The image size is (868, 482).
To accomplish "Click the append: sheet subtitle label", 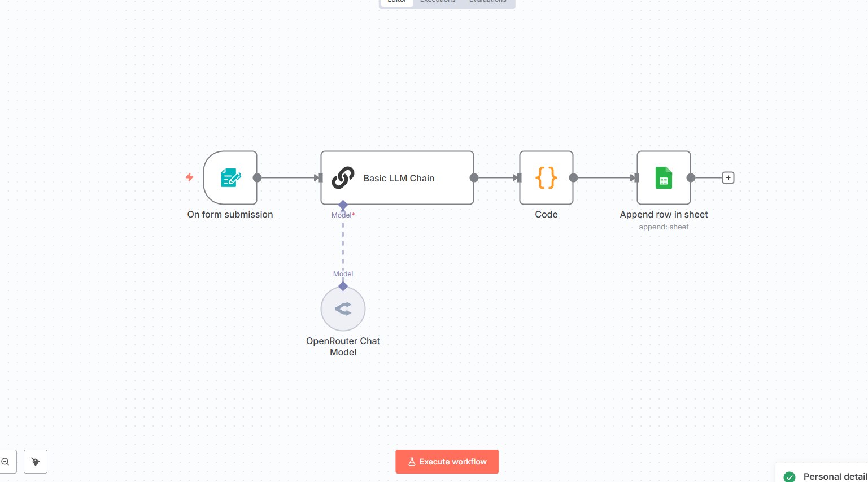I will (x=664, y=227).
